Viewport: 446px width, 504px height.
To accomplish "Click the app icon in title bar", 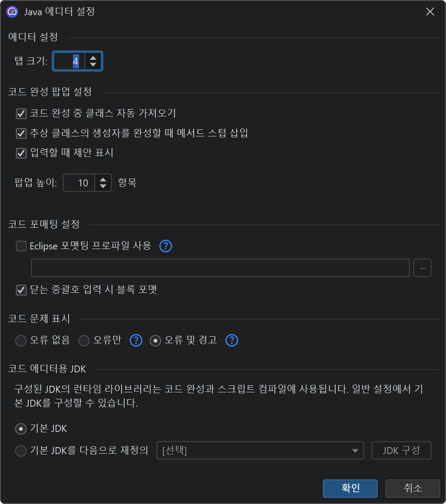I will pos(12,11).
